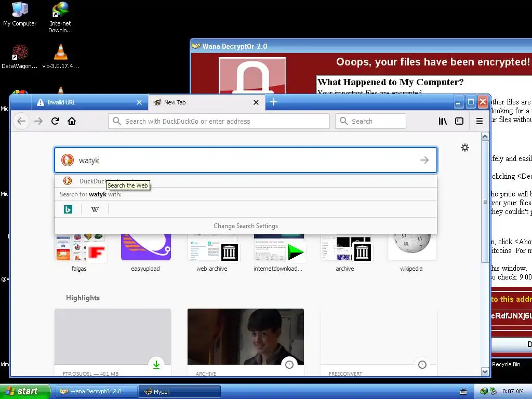
Task: Select the vlc-3.0.17.4 desktop icon
Action: coord(60,57)
